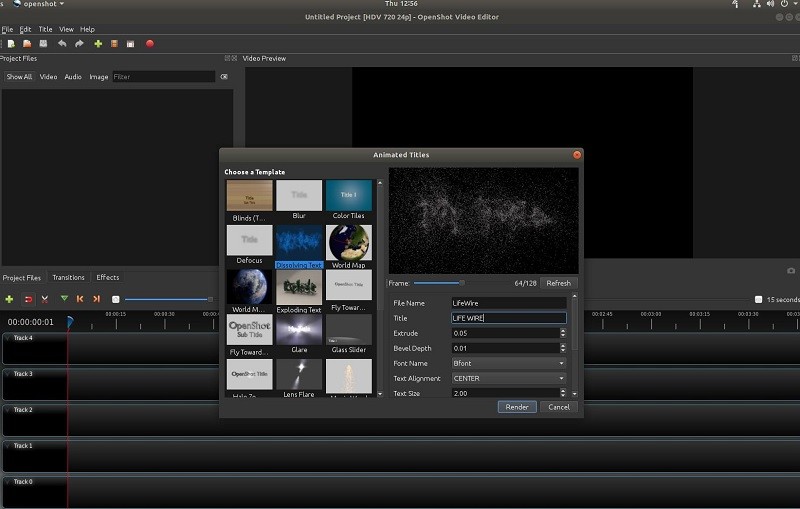Choose the Glare template

click(x=299, y=329)
